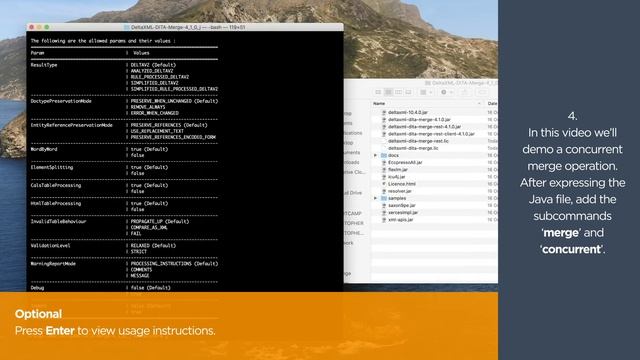This screenshot has height=360, width=640.
Task: Switch Finder to icon view
Action: coord(378,92)
